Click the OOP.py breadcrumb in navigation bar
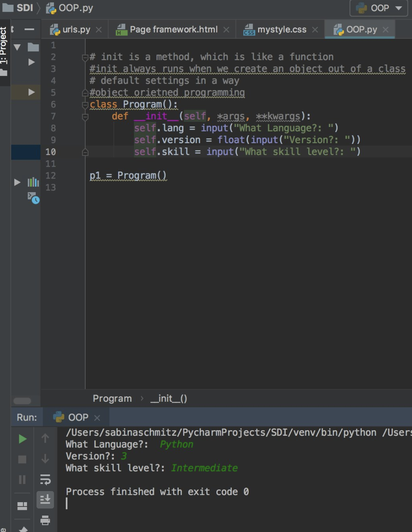This screenshot has width=412, height=532. tap(76, 8)
